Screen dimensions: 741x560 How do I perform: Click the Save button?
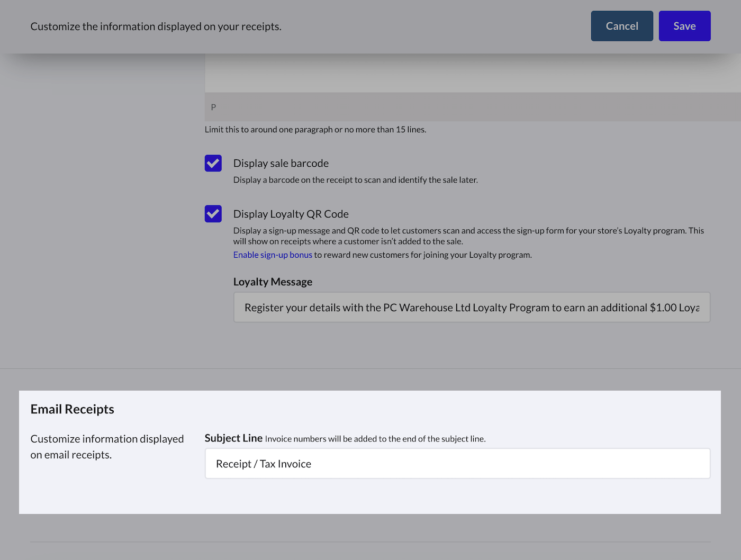[x=684, y=26]
